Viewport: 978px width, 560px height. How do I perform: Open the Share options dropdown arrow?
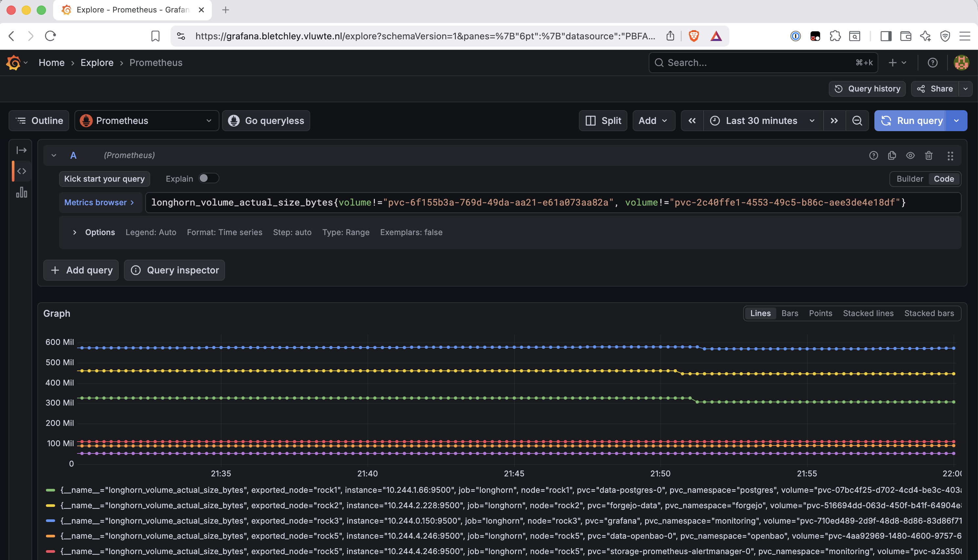point(965,89)
